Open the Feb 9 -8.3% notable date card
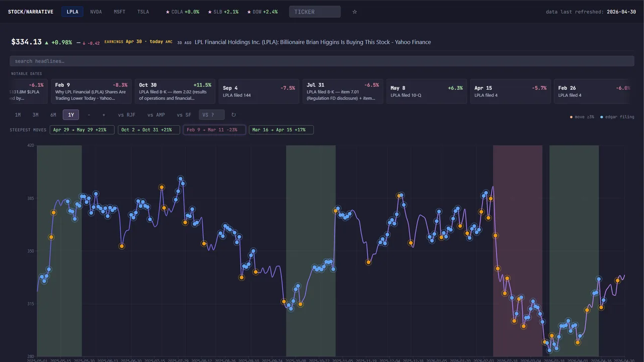 [x=91, y=91]
